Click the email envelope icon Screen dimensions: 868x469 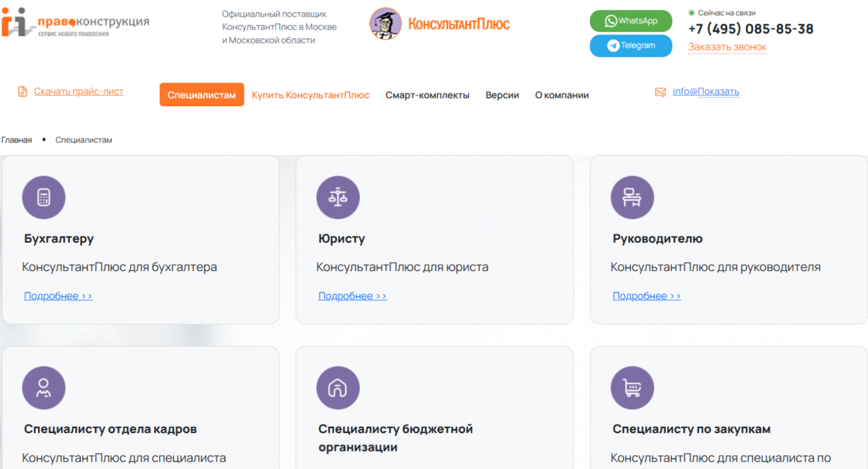660,92
